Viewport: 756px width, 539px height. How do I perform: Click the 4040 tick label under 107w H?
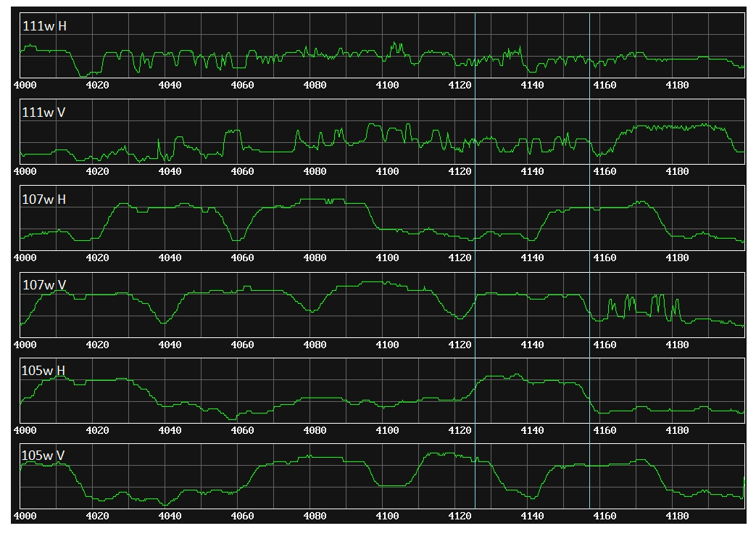170,258
